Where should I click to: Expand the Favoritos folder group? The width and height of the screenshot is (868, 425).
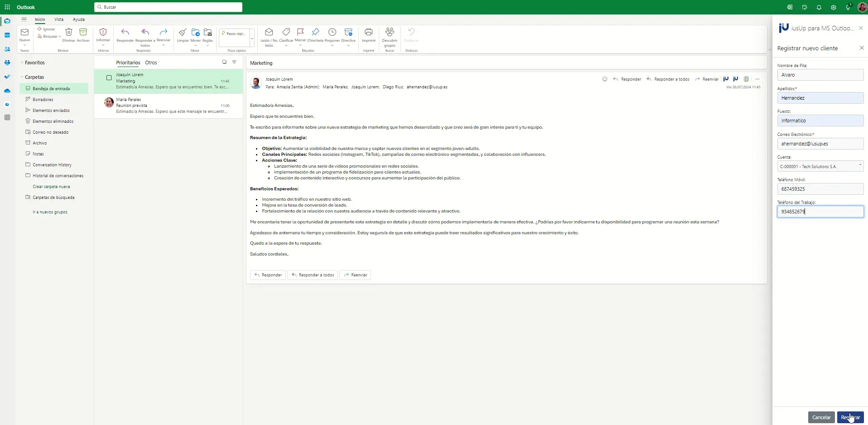22,63
